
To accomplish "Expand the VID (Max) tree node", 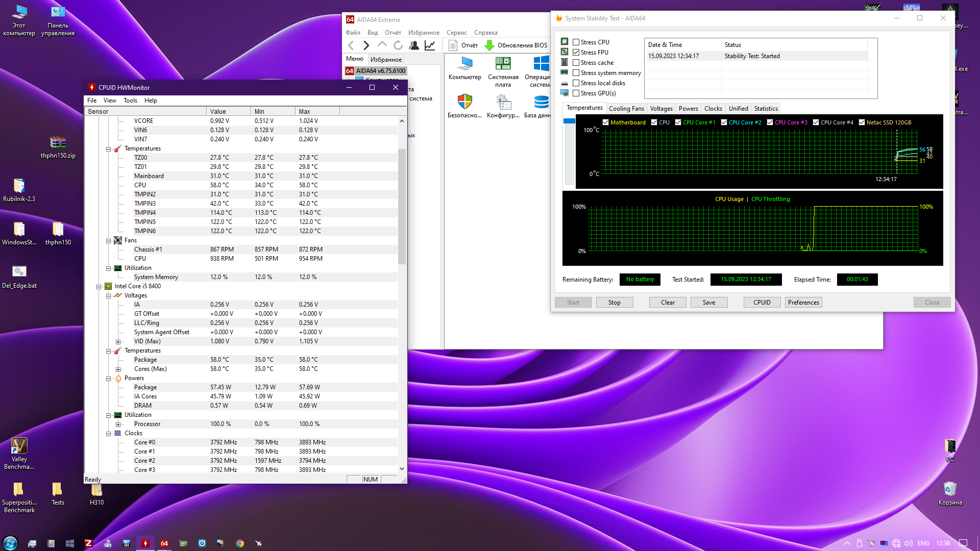I will coord(118,342).
